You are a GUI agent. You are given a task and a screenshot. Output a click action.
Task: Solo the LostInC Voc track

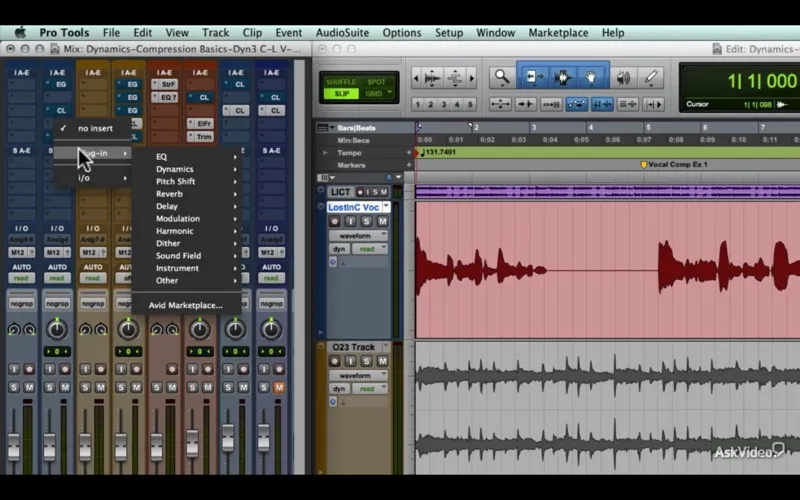coord(366,221)
